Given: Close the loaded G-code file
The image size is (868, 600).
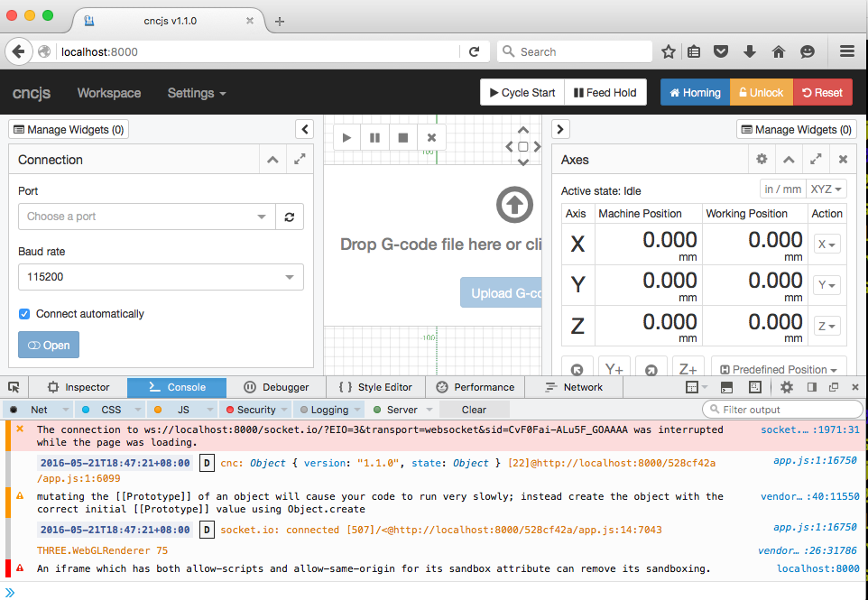Looking at the screenshot, I should [x=431, y=138].
